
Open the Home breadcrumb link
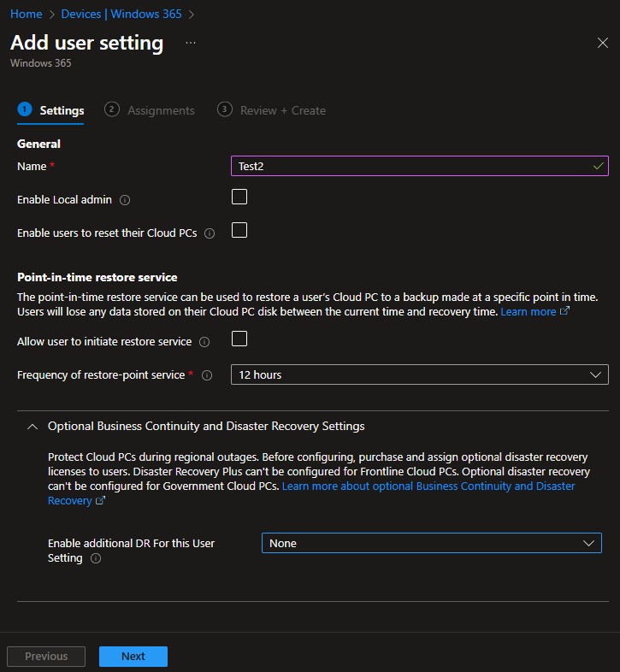[x=26, y=15]
